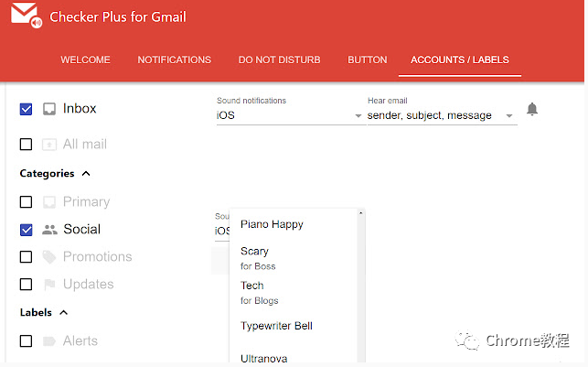Viewport: 588px width, 367px height.
Task: Uncheck the Inbox checkbox
Action: coord(26,109)
